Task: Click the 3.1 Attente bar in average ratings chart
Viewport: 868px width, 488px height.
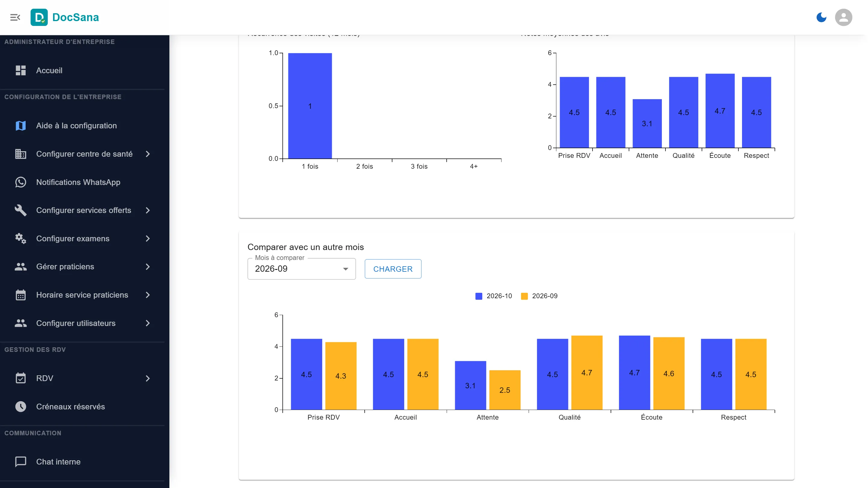Action: 647,124
